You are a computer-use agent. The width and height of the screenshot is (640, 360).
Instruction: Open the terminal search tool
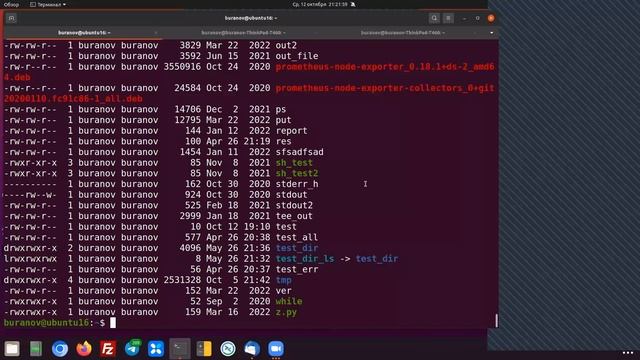click(x=434, y=18)
